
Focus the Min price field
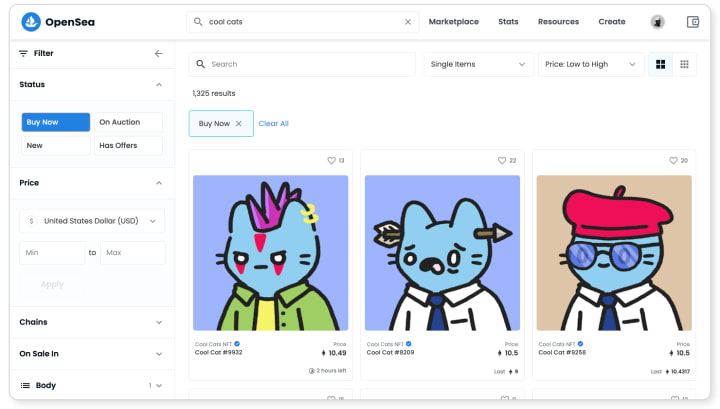[52, 252]
